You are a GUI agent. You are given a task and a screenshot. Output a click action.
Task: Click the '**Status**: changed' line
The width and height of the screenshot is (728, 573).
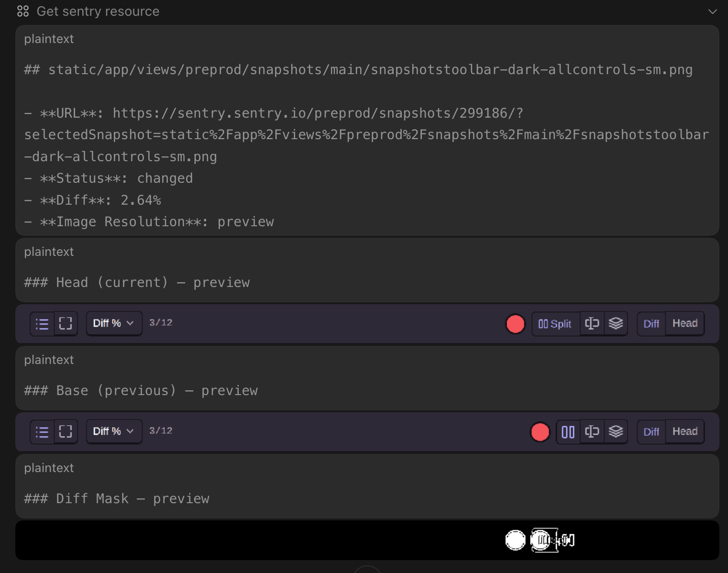pyautogui.click(x=109, y=178)
